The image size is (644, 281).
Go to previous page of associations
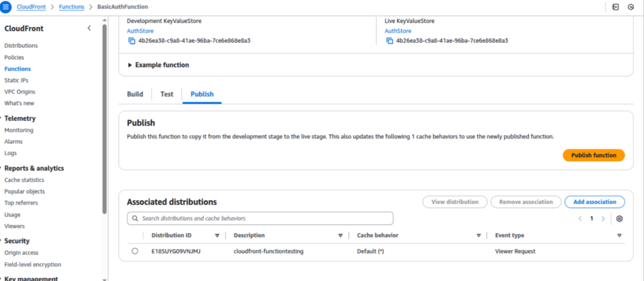(x=580, y=219)
